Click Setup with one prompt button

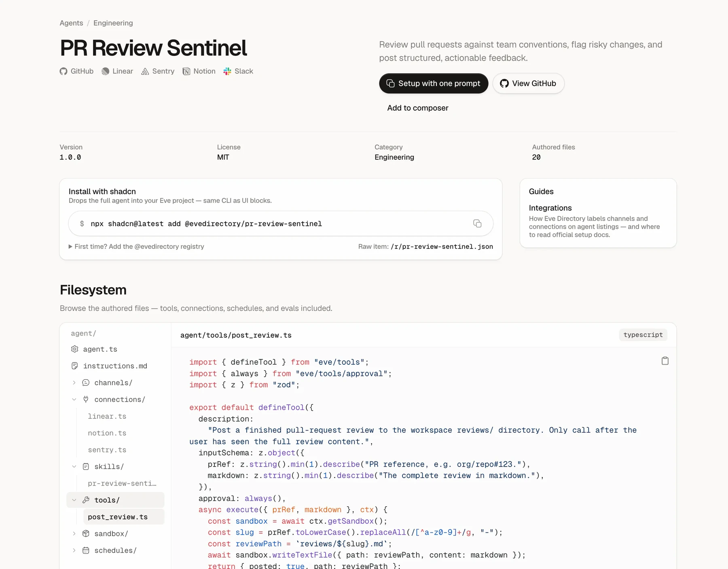coord(434,83)
